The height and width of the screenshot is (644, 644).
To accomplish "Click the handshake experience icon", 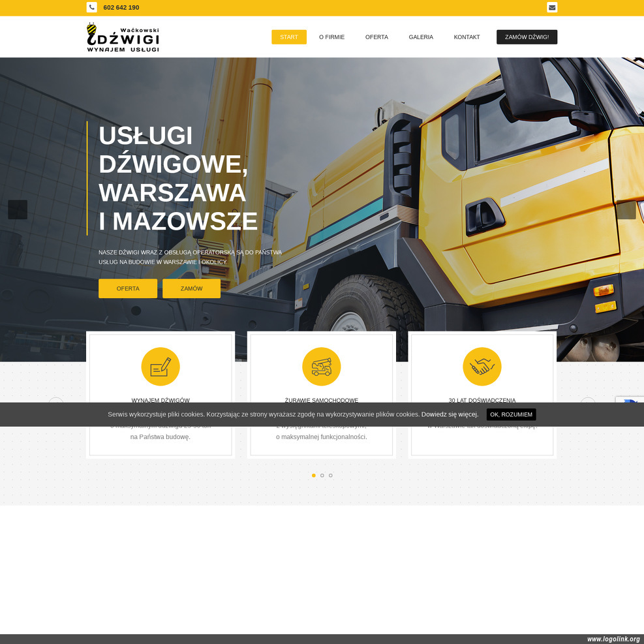I will pos(482,367).
